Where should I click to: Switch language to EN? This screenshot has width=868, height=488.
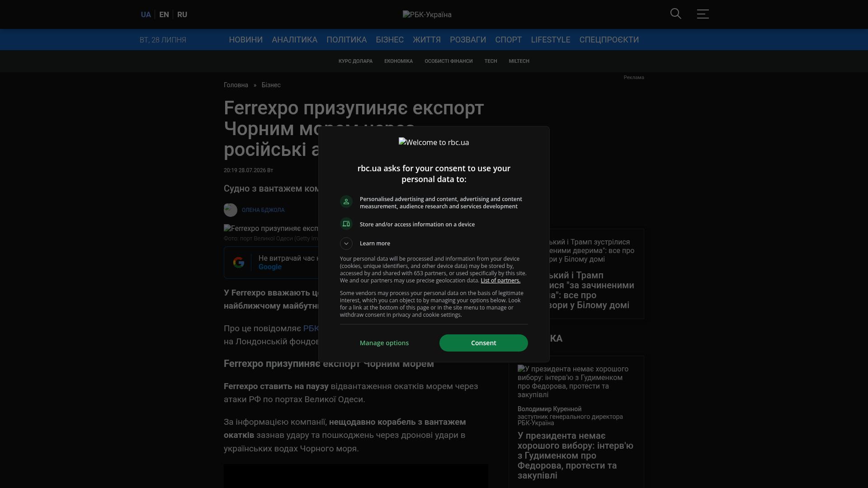click(x=164, y=14)
